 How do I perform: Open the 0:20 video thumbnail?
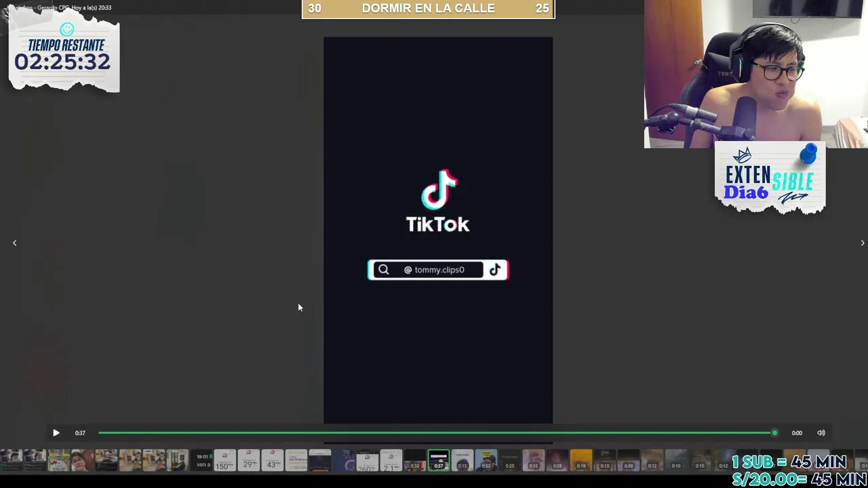click(x=510, y=460)
